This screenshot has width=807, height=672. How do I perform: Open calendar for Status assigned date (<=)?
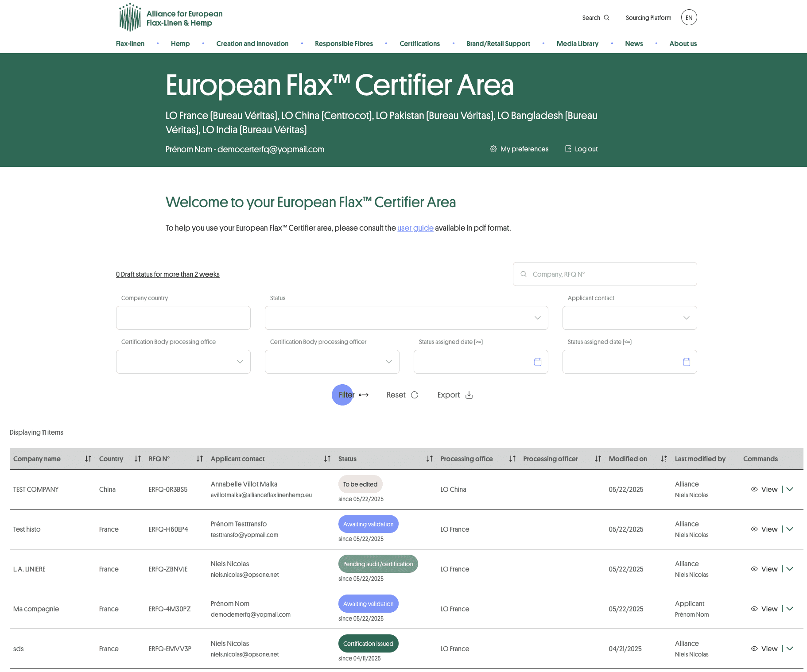687,362
